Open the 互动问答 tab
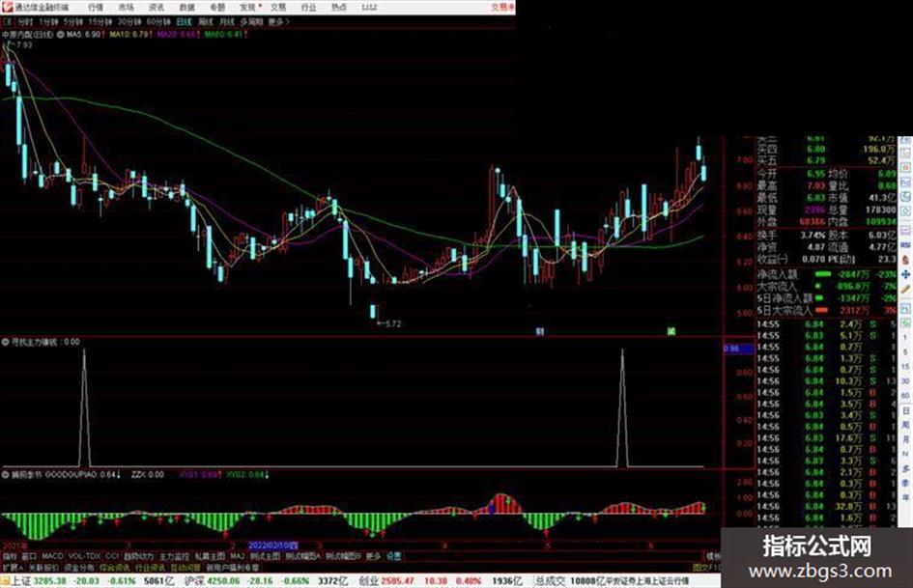 coord(185,567)
